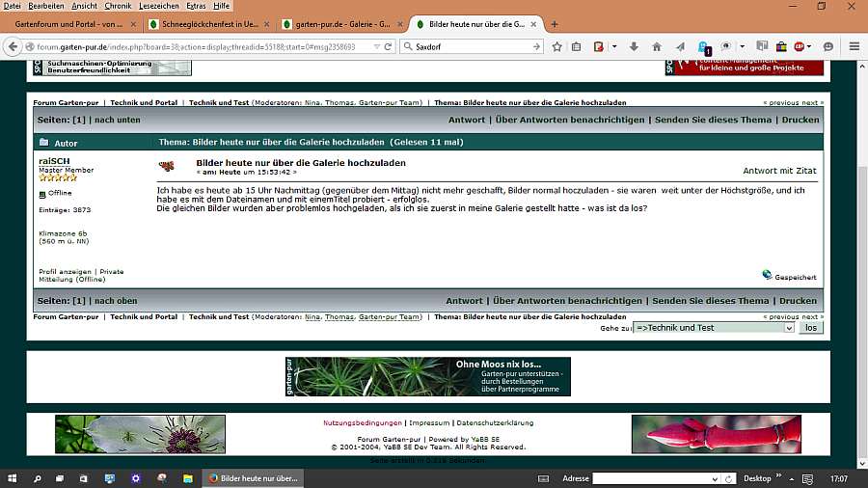Click the 'Ohne Moos nix los' banner
Image resolution: width=868 pixels, height=488 pixels.
click(427, 377)
